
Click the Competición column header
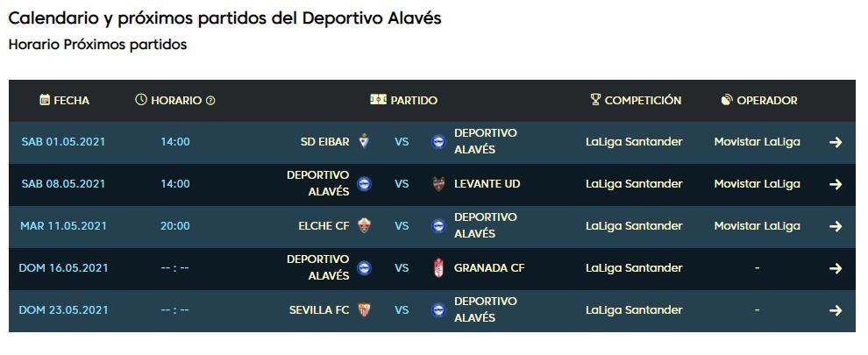[636, 101]
